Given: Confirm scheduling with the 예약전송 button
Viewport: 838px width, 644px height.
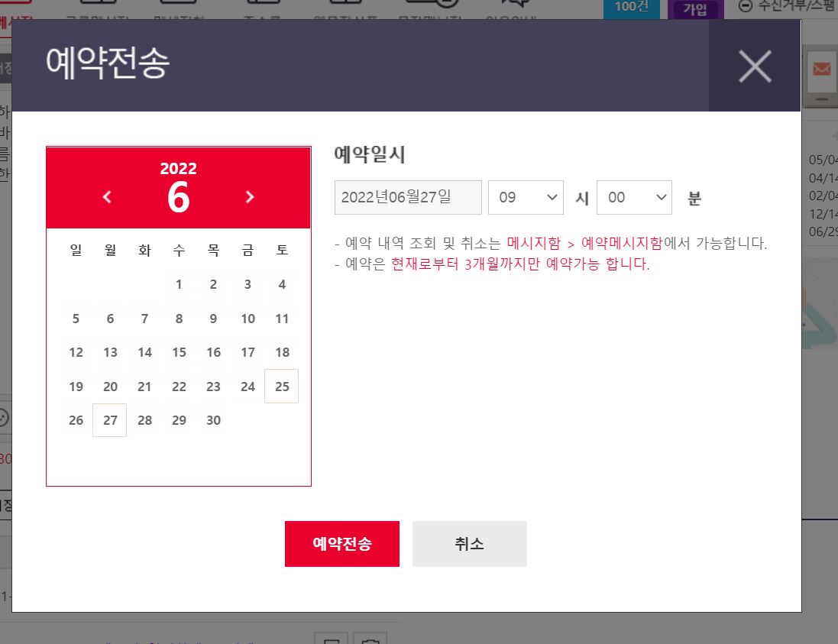Looking at the screenshot, I should coord(341,543).
